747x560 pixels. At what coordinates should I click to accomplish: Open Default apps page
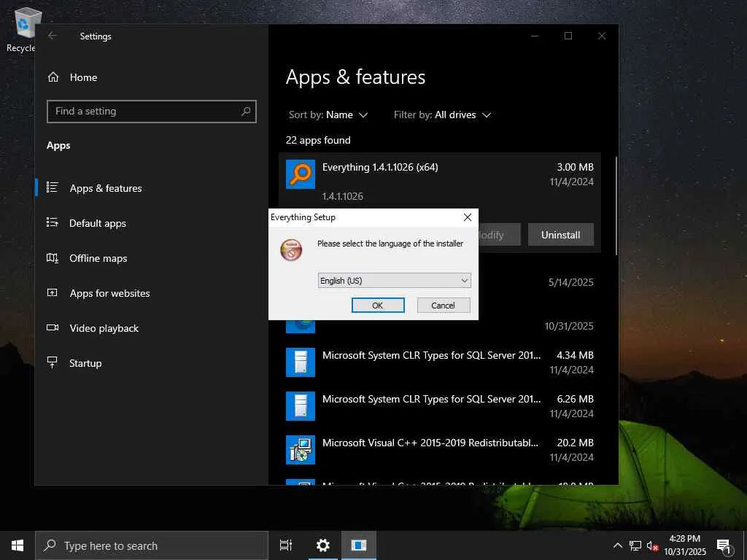(x=98, y=223)
